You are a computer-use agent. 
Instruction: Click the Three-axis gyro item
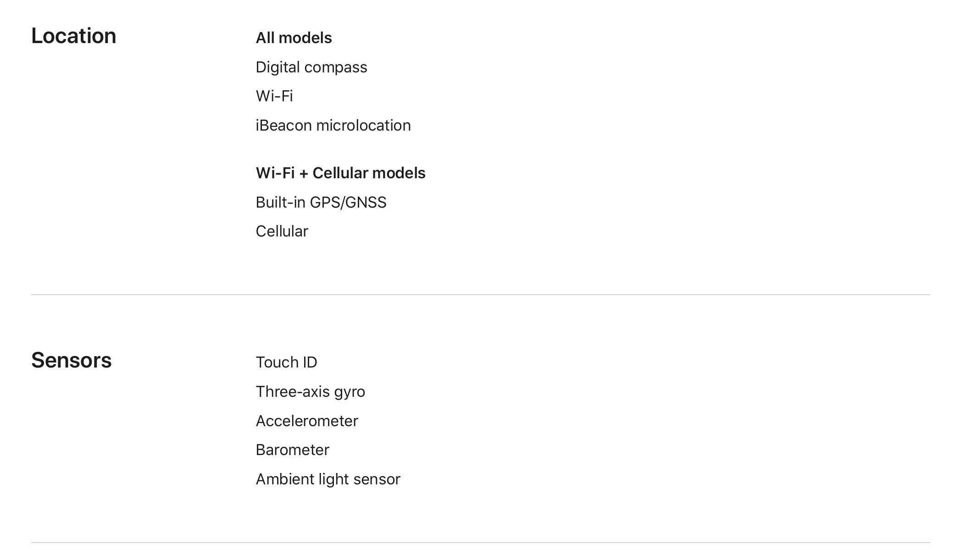pos(310,392)
